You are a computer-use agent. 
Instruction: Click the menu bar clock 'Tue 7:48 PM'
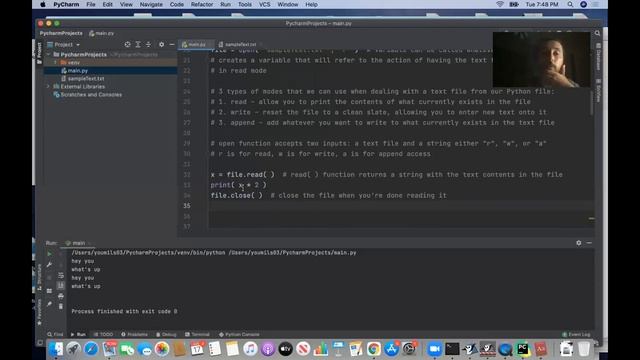coord(542,4)
